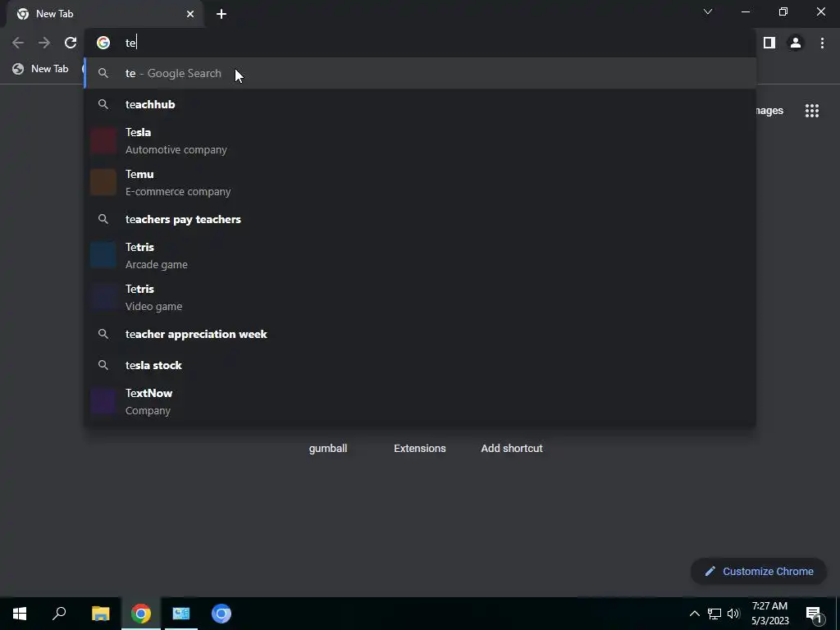840x630 pixels.
Task: Open the New Tab bookmark
Action: (41, 69)
